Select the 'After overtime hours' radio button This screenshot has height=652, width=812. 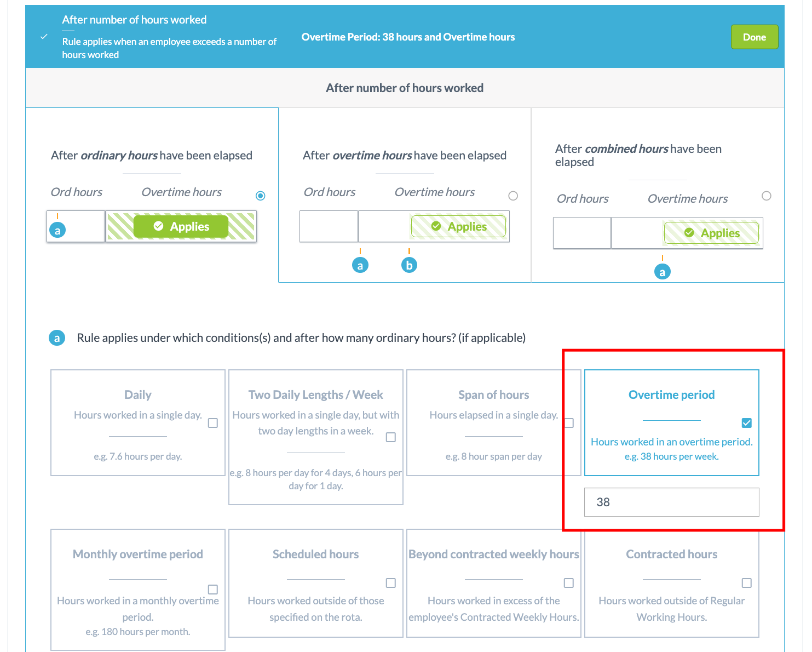pos(513,196)
